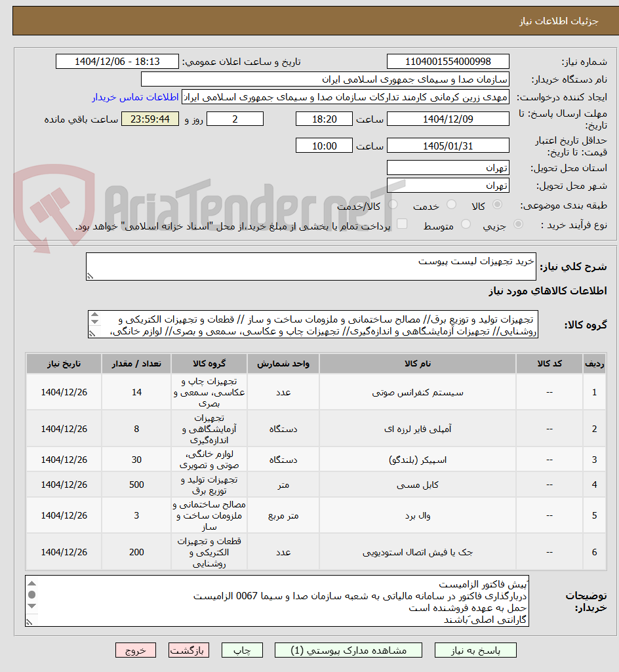Click the نام کالا column header
Viewport: 619px width, 672px height.
pyautogui.click(x=418, y=364)
